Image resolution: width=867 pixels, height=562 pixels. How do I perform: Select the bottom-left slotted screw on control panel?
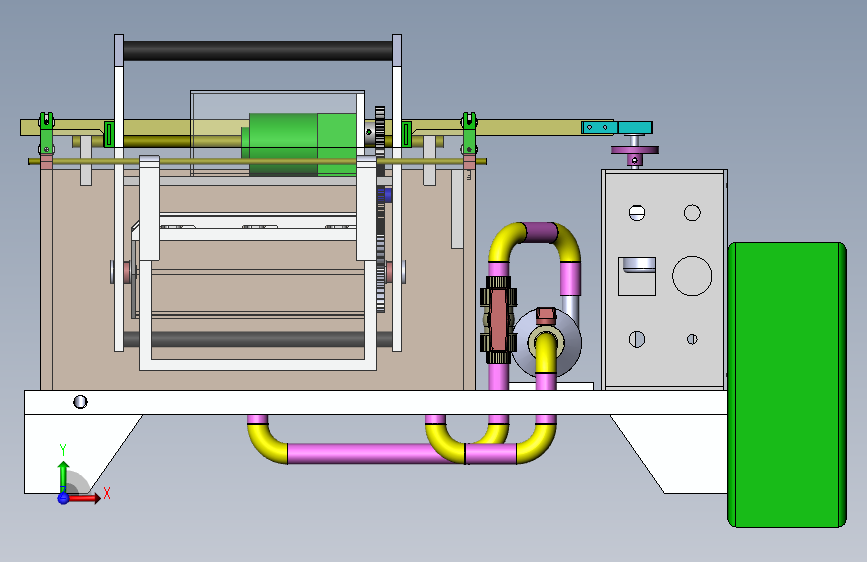pyautogui.click(x=637, y=339)
